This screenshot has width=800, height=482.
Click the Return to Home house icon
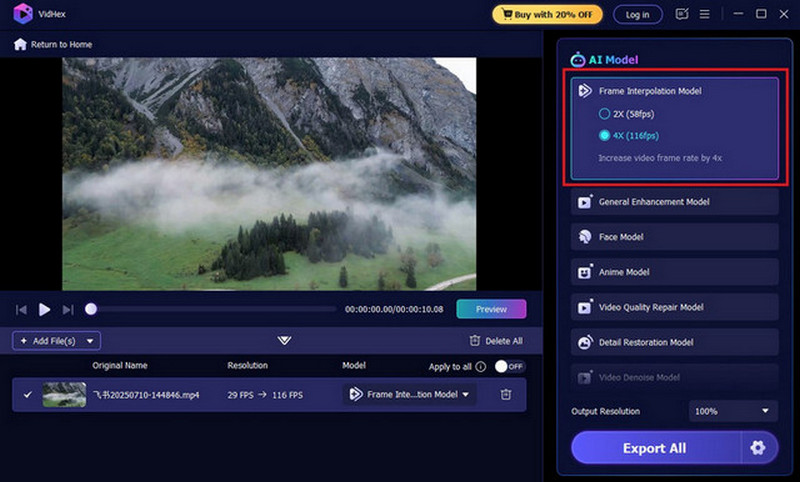pos(20,44)
